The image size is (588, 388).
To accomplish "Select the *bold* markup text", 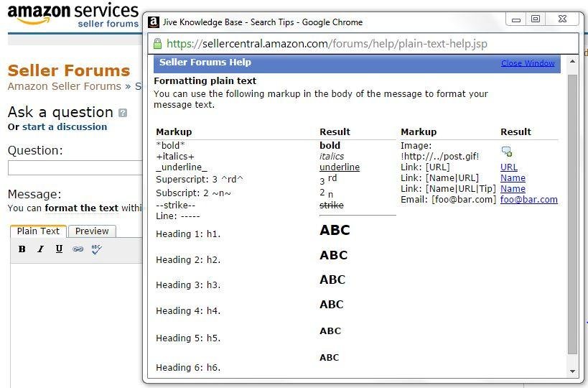I will [x=171, y=145].
